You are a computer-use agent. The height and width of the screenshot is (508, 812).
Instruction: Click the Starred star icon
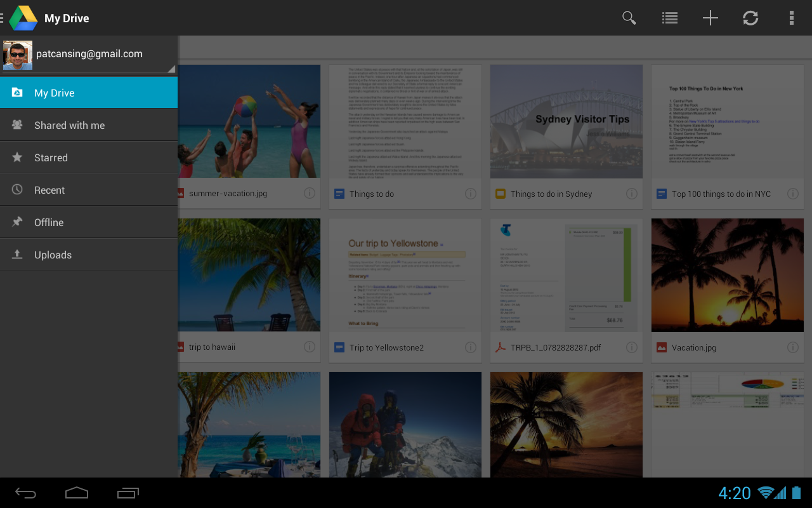(x=18, y=157)
